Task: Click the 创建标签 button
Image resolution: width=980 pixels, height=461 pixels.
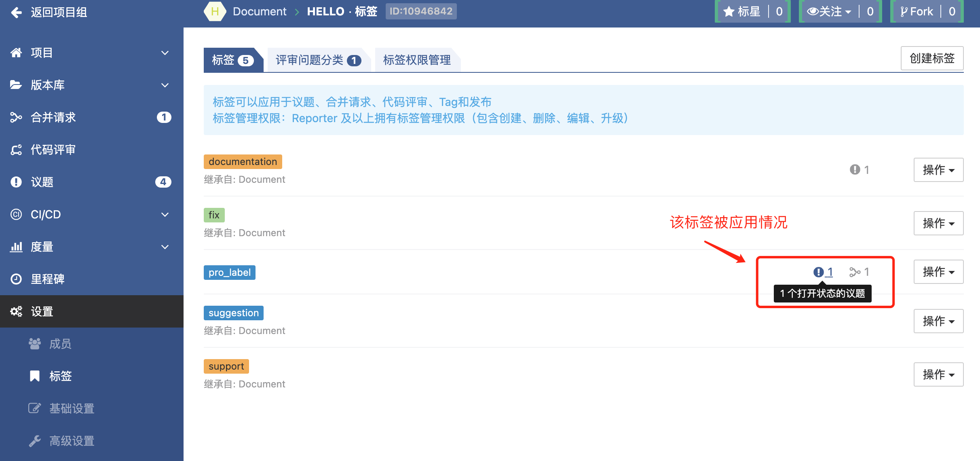Action: (x=931, y=59)
